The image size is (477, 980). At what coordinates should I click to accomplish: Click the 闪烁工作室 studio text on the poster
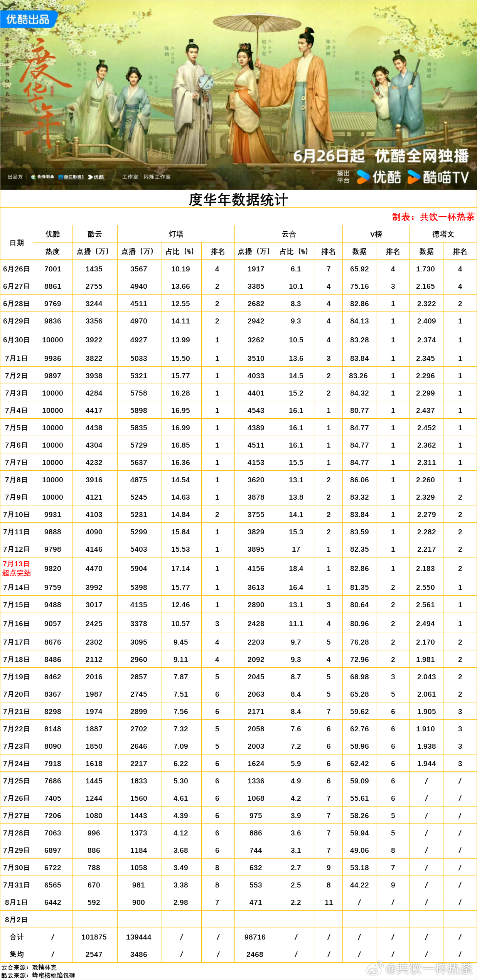coord(157,177)
